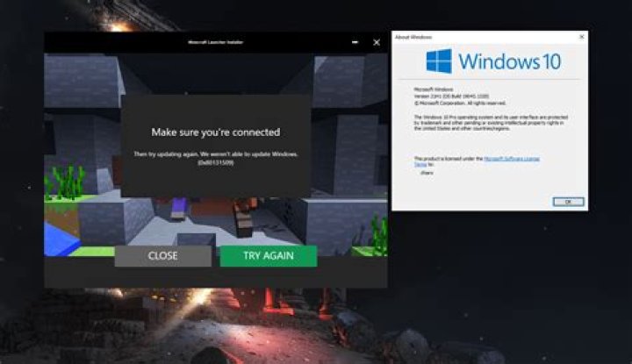Click the Microsoft Corporation copyright line
Image resolution: width=632 pixels, height=364 pixels.
tap(460, 103)
